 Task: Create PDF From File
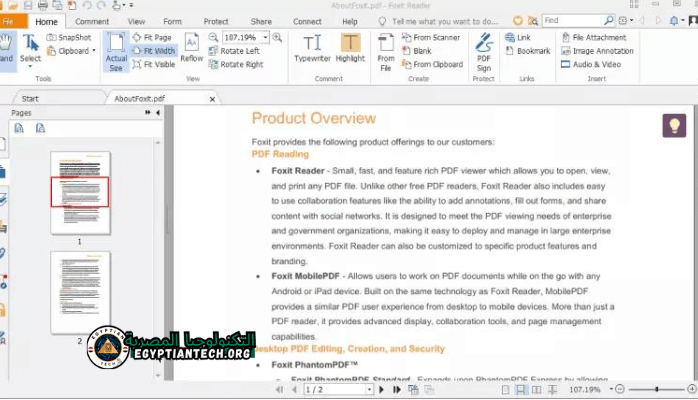point(385,48)
